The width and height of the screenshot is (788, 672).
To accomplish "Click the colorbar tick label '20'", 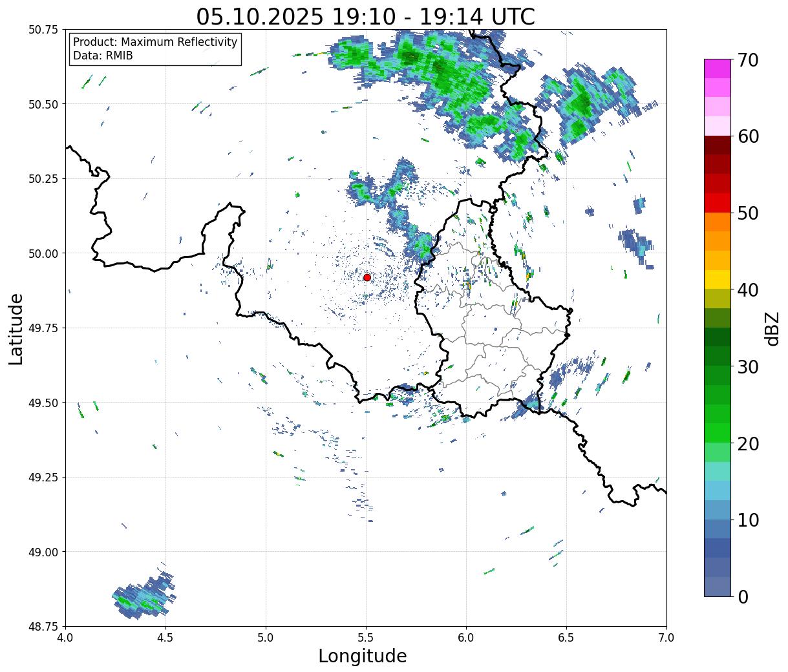I will pos(747,444).
